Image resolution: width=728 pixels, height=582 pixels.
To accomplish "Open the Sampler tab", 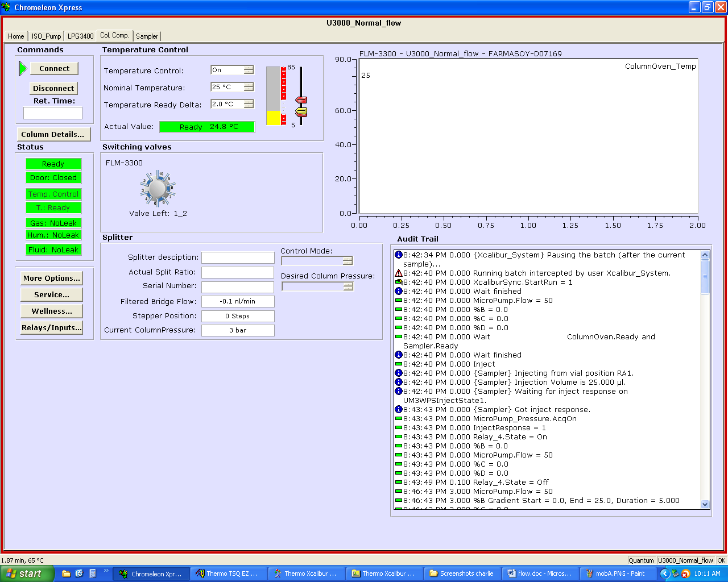I will [x=147, y=36].
